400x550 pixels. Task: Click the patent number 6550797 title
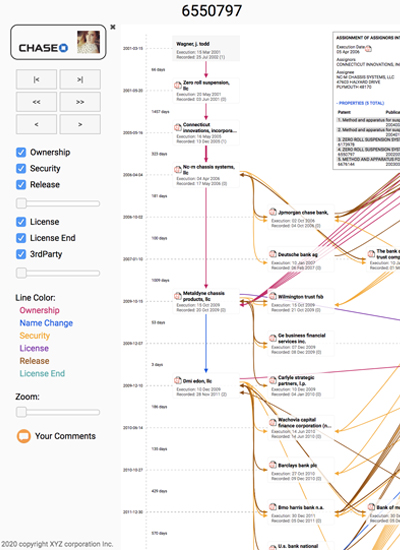[x=212, y=11]
